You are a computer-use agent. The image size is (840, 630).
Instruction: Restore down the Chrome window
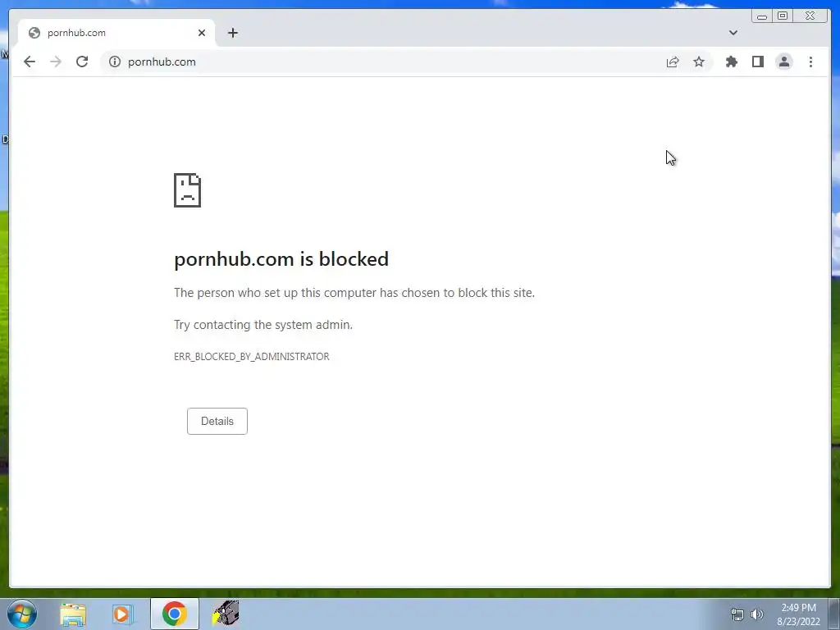(783, 16)
